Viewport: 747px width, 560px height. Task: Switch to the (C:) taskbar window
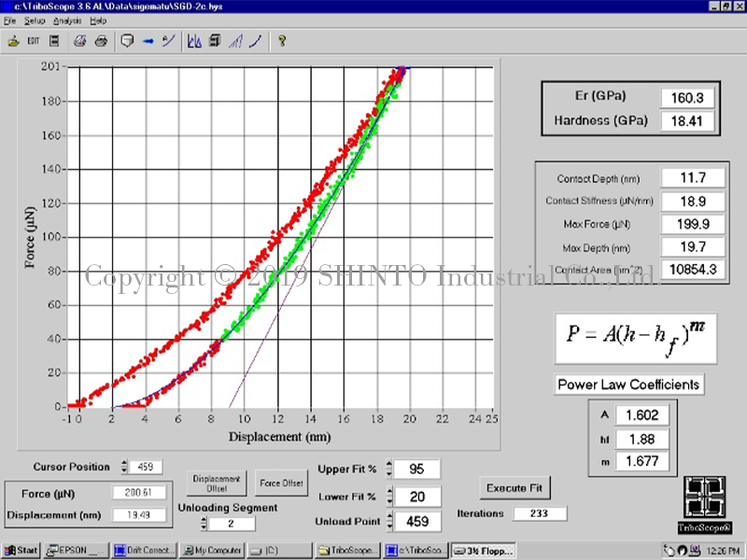click(x=280, y=551)
